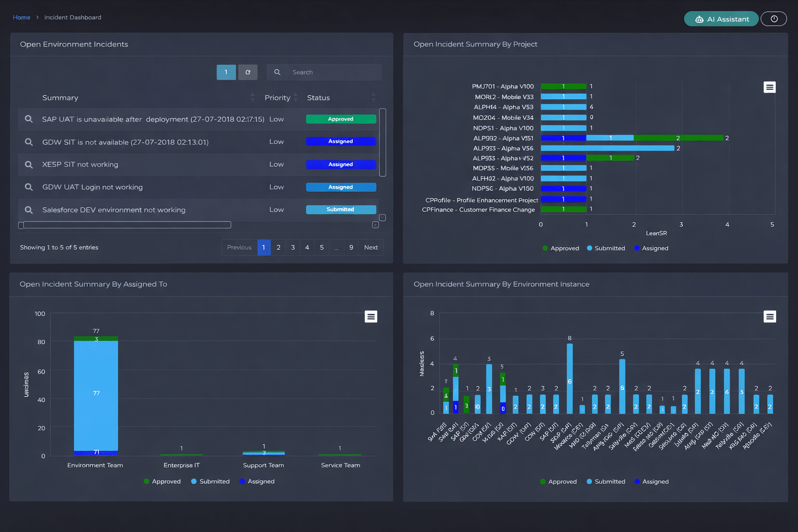Viewport: 798px width, 532px height.
Task: Sort incidents by Summary column arrows
Action: click(252, 98)
